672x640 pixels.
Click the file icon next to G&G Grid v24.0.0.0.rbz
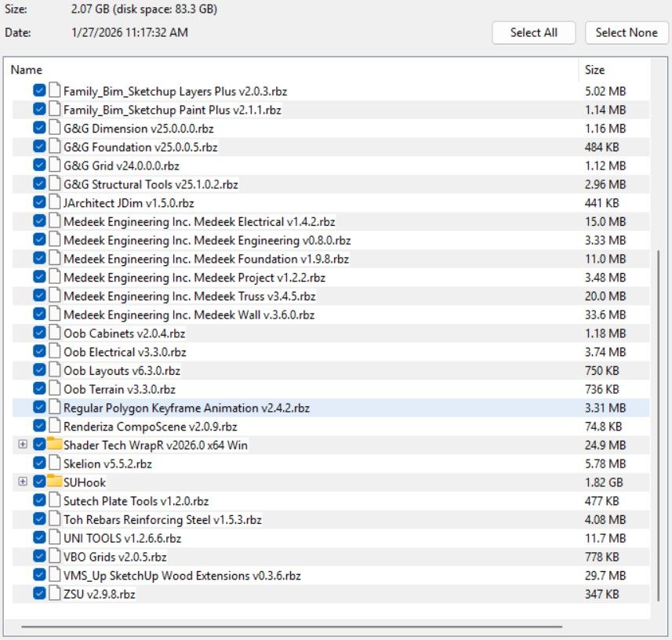(x=54, y=165)
